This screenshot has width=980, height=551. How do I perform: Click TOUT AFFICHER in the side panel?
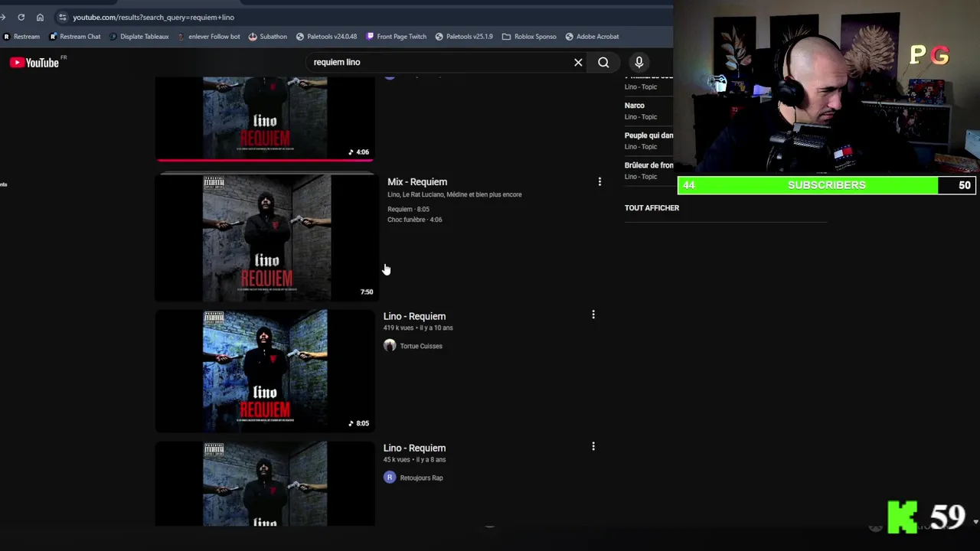[652, 208]
